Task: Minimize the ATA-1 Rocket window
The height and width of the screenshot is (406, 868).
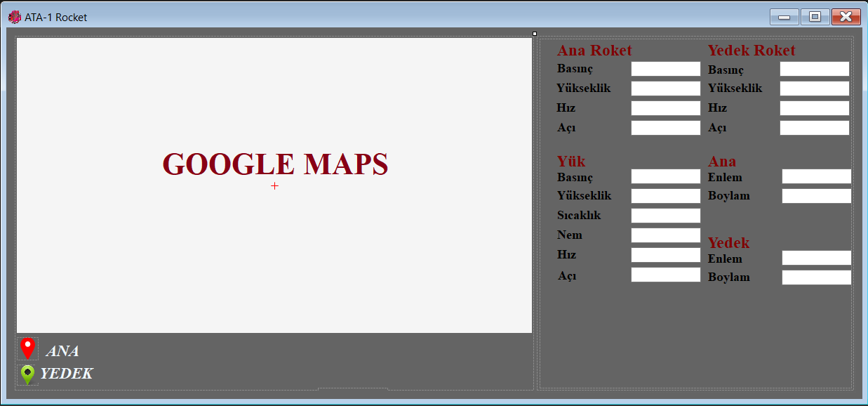Action: (784, 17)
